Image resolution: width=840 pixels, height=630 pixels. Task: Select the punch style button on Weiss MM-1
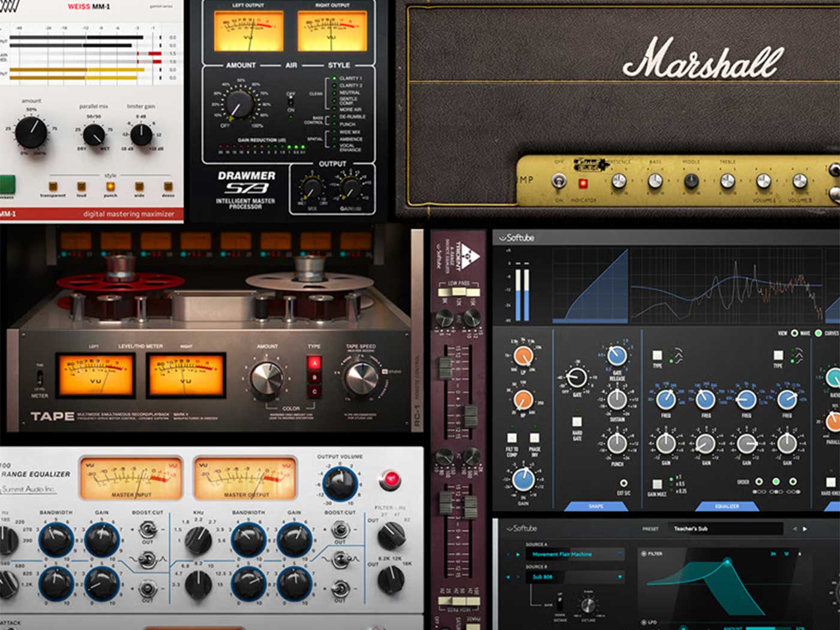[x=110, y=187]
